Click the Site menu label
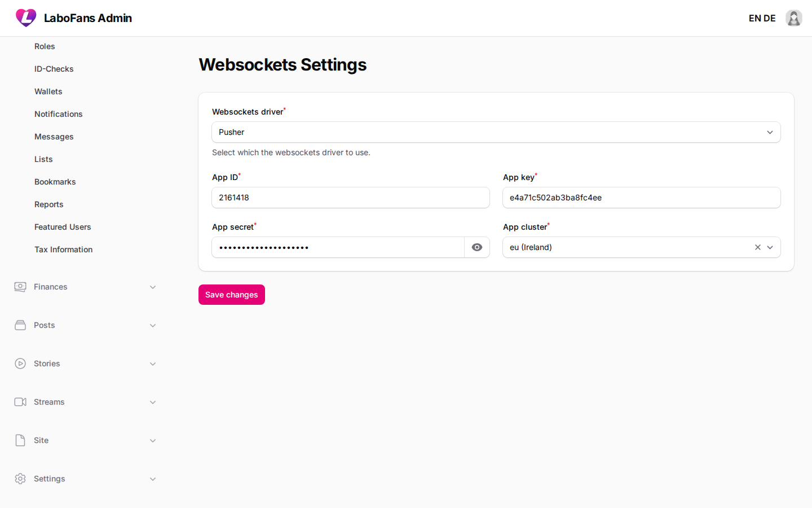 point(41,440)
